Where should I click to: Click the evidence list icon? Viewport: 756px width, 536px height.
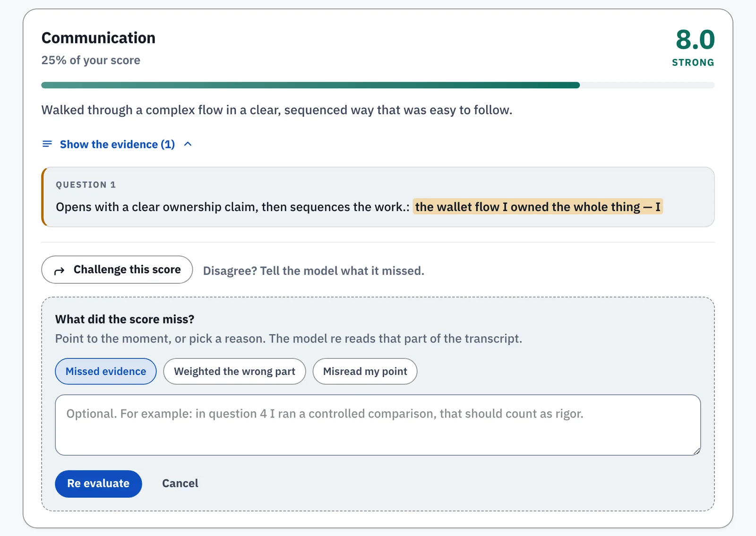pos(47,144)
